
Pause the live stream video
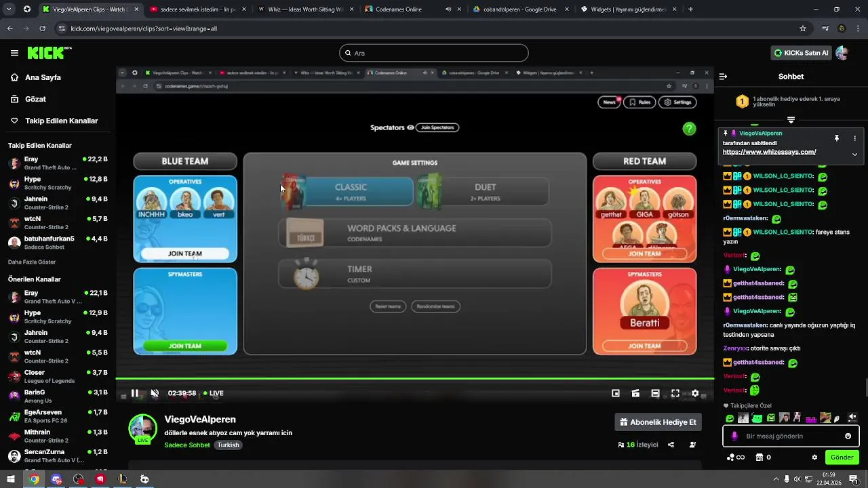tap(135, 393)
